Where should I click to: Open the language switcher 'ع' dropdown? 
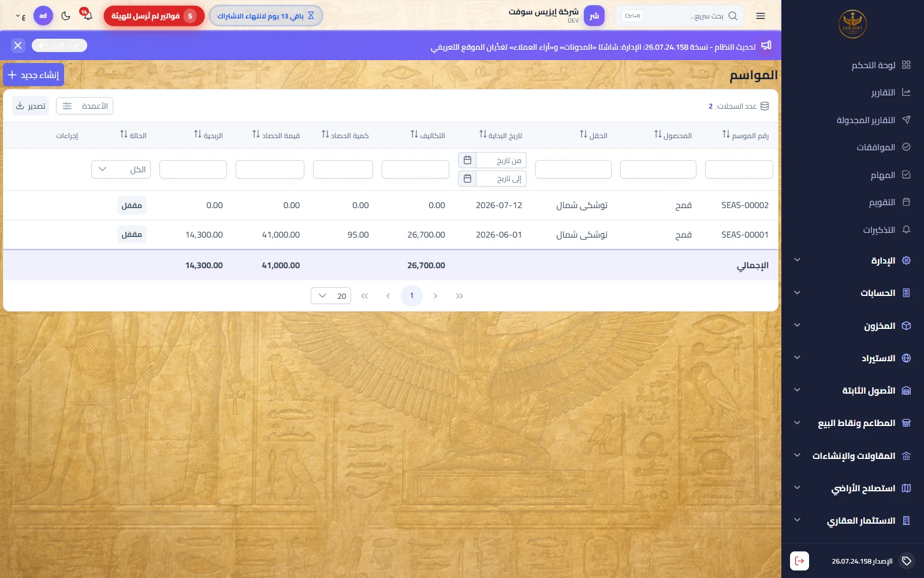(x=20, y=16)
